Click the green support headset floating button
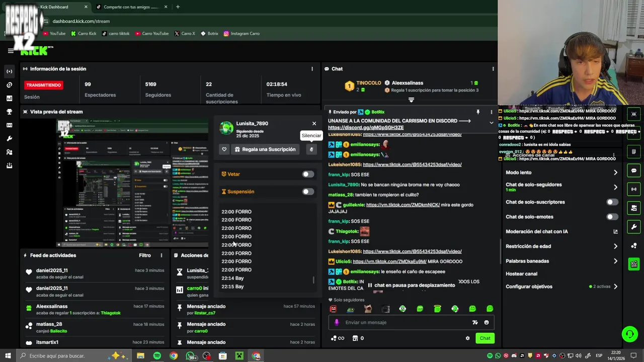Image resolution: width=644 pixels, height=362 pixels. point(629,334)
